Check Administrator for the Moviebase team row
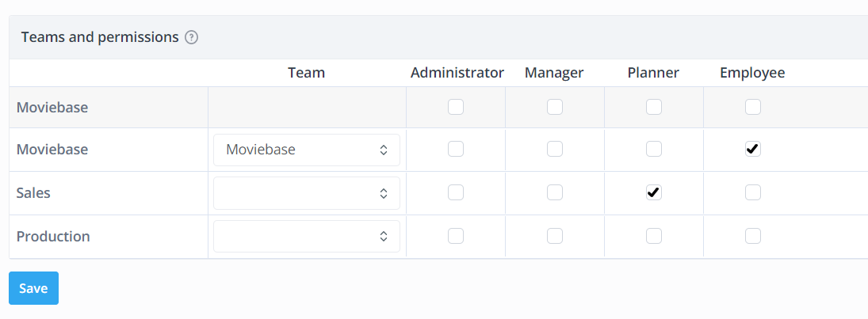This screenshot has height=319, width=868. 456,149
